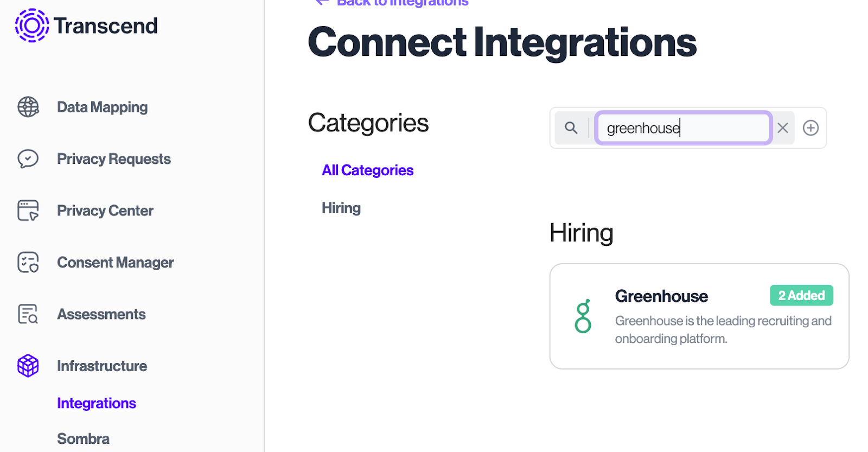Go to Integrations submenu item

click(x=97, y=403)
